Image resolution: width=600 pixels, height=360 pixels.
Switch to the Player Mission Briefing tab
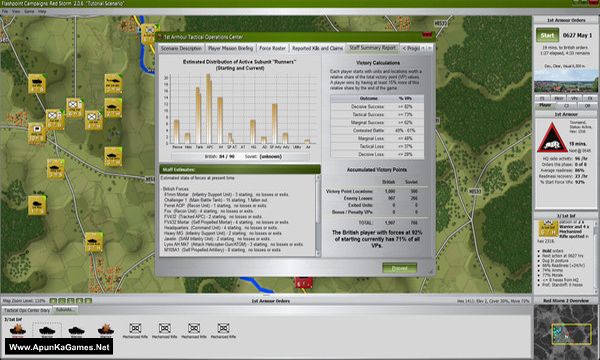pos(230,48)
